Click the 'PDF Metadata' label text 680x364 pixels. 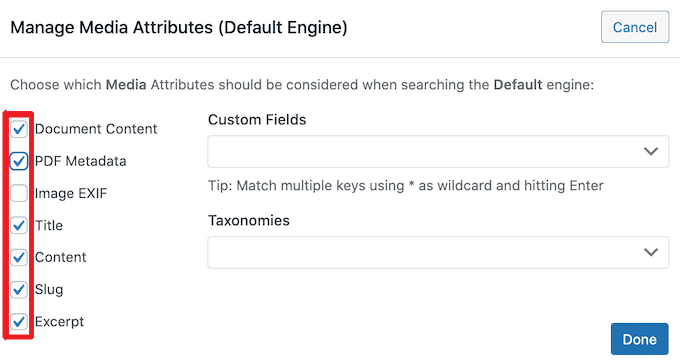click(x=81, y=161)
